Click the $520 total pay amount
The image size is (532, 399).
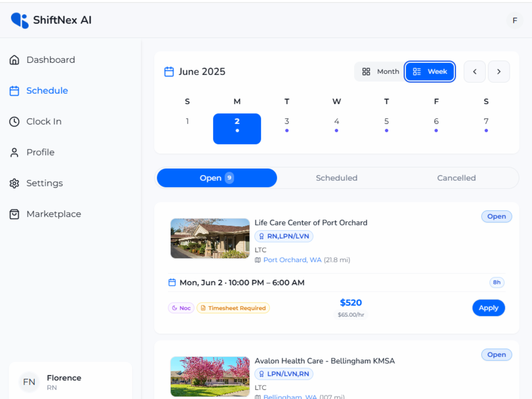point(351,303)
